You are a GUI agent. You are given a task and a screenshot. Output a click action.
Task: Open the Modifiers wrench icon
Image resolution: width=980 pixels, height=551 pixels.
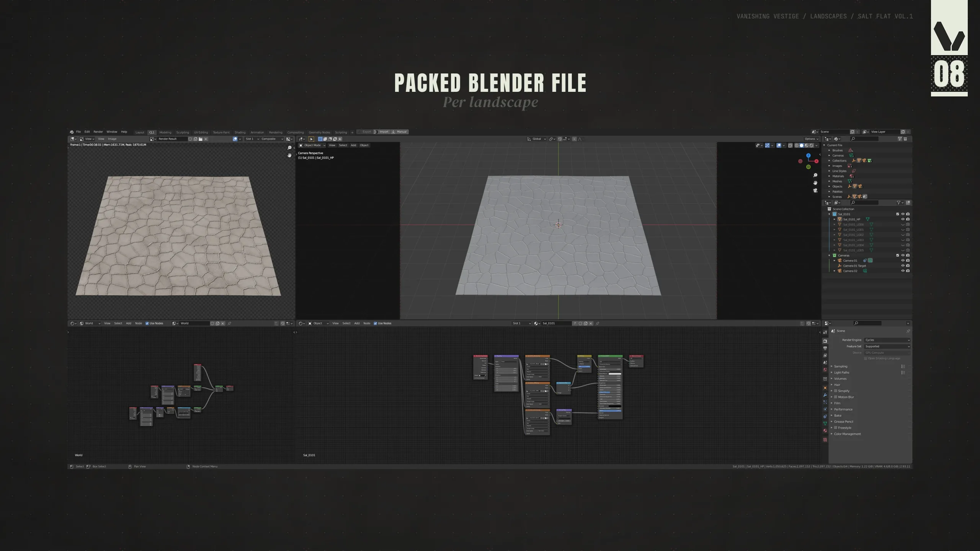(x=825, y=395)
